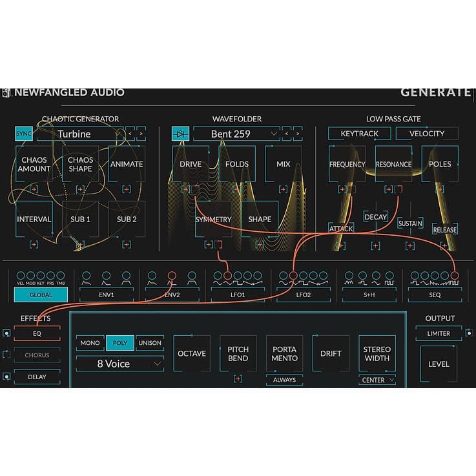Click the orange active SEQ output circle

455,276
